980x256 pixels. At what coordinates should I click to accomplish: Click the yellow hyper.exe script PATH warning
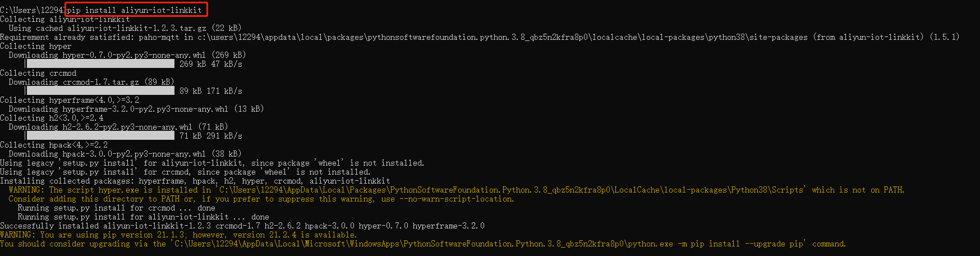(456, 190)
